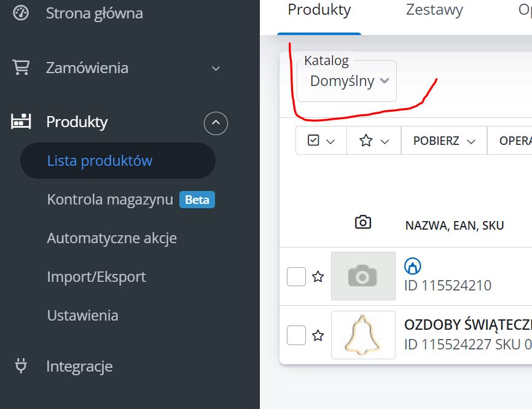Expand the Zamówienia submenu chevron
The width and height of the screenshot is (532, 409).
point(216,68)
